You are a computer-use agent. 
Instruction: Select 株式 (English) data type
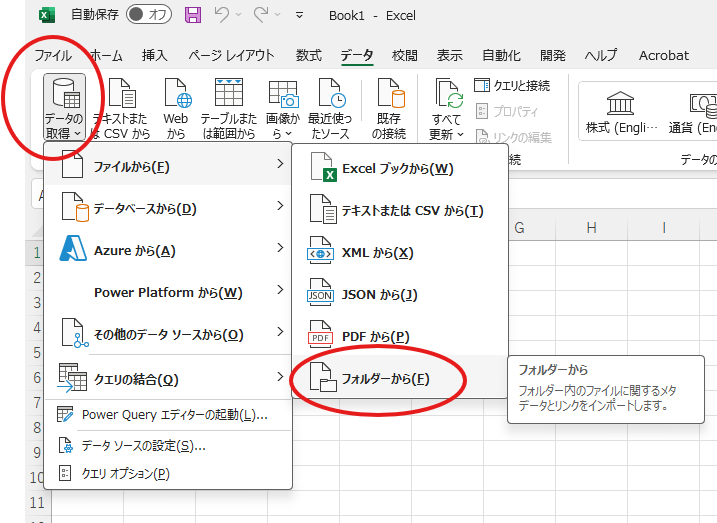(x=621, y=111)
